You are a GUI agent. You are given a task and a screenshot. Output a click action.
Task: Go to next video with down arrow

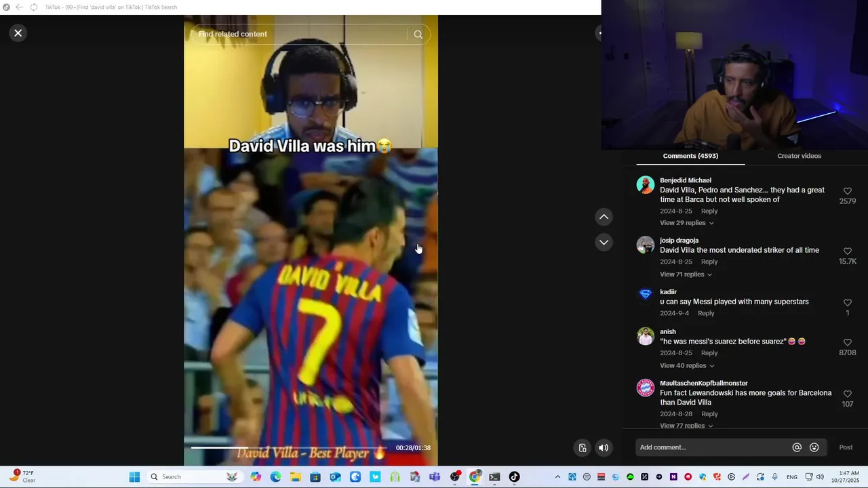coord(604,242)
